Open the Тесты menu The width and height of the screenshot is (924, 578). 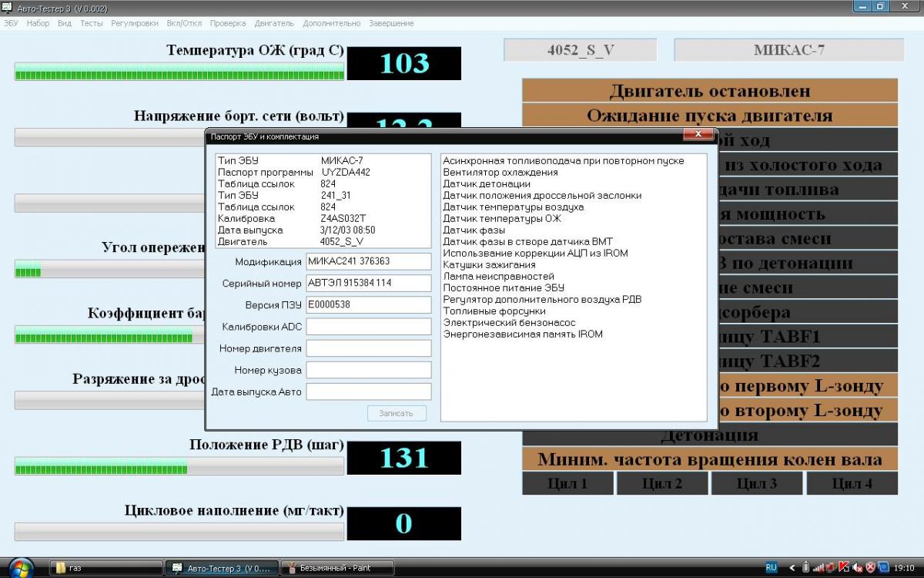(92, 23)
